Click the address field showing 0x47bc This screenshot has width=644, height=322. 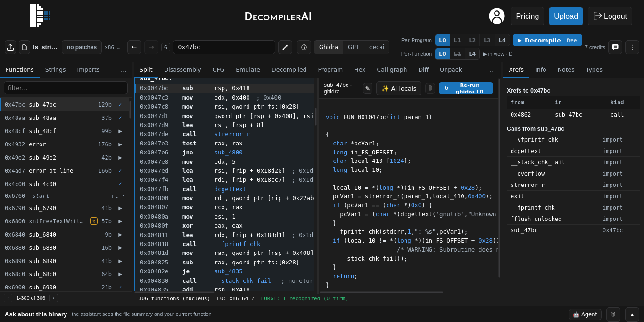[224, 47]
